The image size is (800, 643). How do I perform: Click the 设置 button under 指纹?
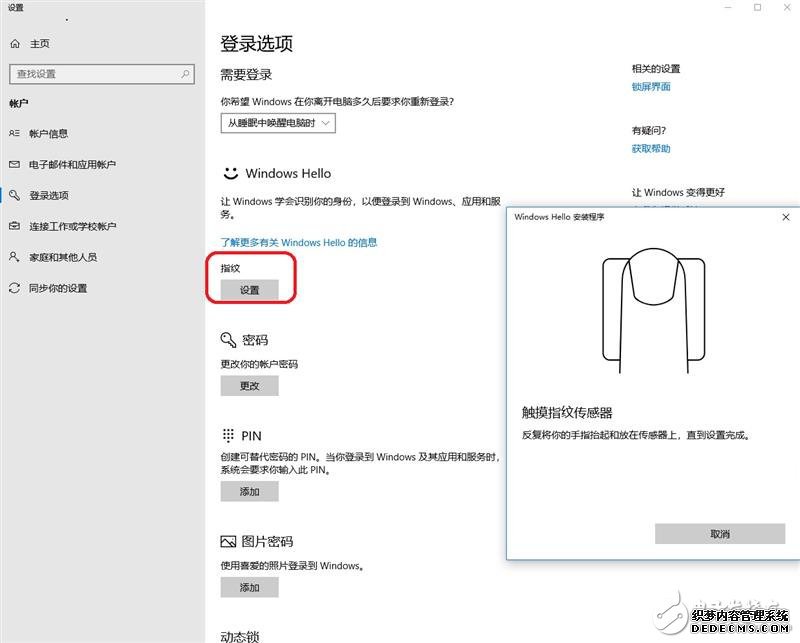click(249, 290)
